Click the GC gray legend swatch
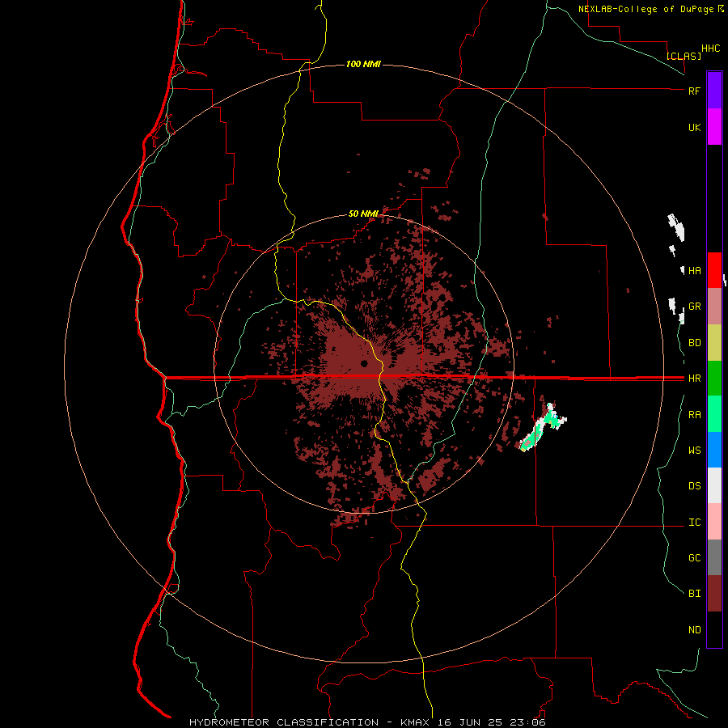This screenshot has height=728, width=728. 714,557
